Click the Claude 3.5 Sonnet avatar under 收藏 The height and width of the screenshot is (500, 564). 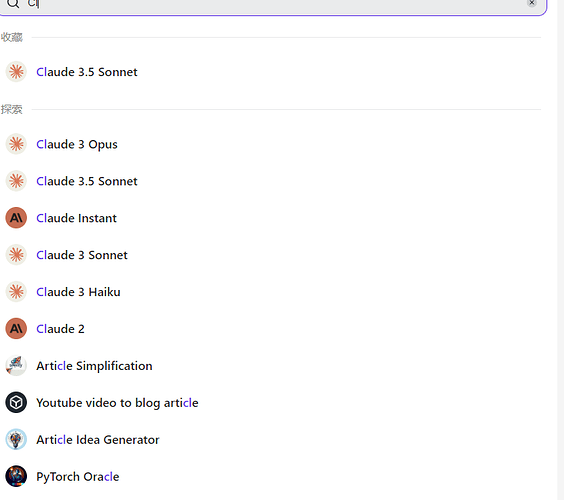[16, 72]
